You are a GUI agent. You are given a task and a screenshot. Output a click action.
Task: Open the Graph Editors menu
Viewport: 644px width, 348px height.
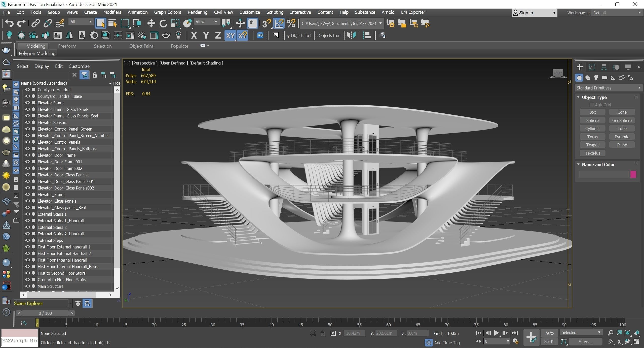click(168, 12)
